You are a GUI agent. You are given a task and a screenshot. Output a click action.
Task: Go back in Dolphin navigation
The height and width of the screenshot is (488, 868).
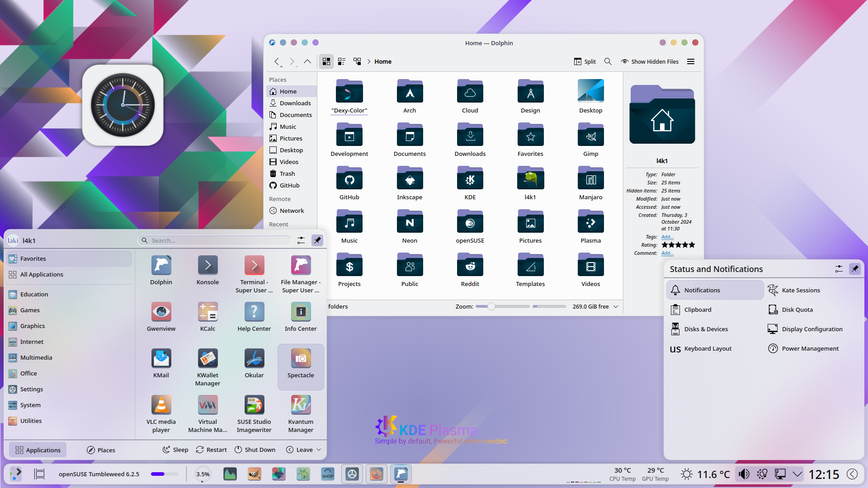[x=277, y=61]
